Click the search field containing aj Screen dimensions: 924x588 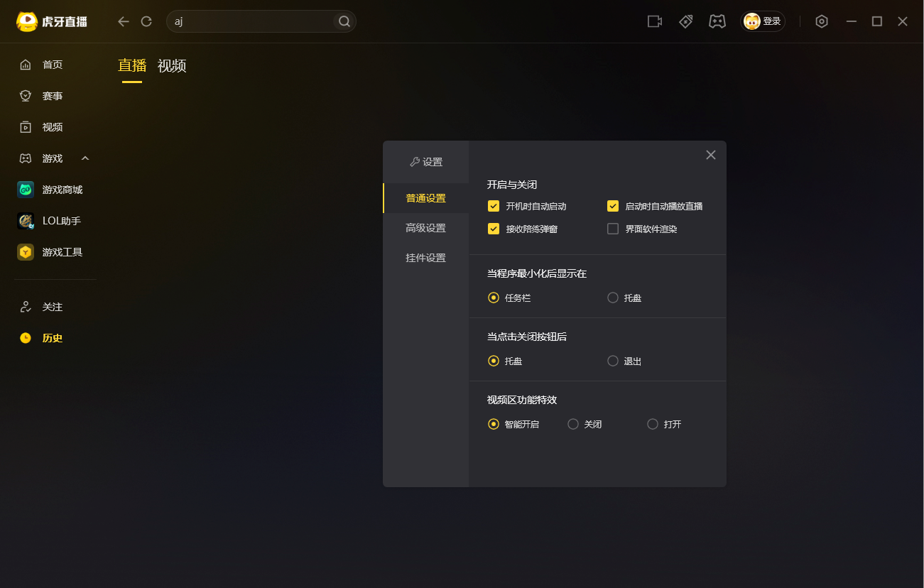(x=261, y=21)
